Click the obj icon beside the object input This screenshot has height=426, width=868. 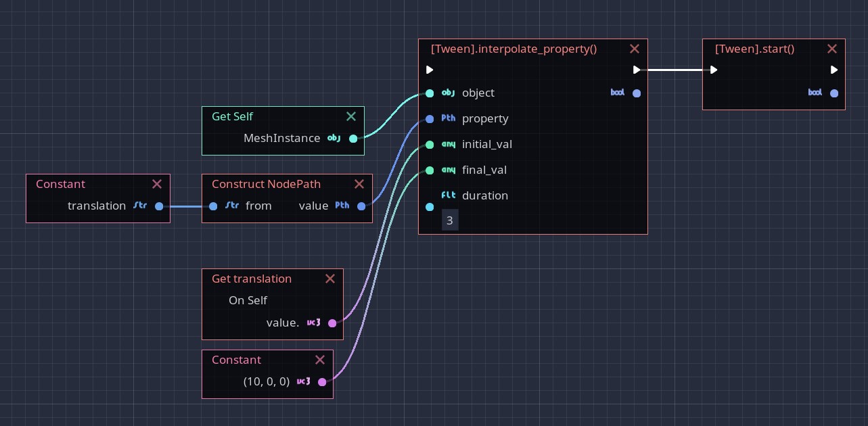tap(447, 93)
